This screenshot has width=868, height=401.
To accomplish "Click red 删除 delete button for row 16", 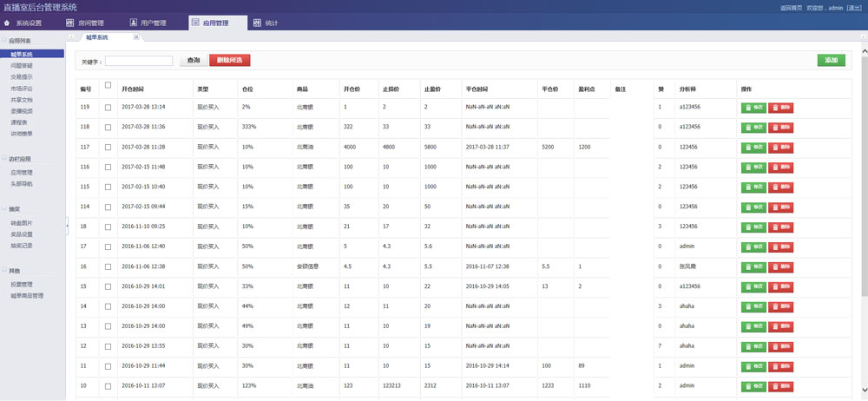I will pos(781,266).
